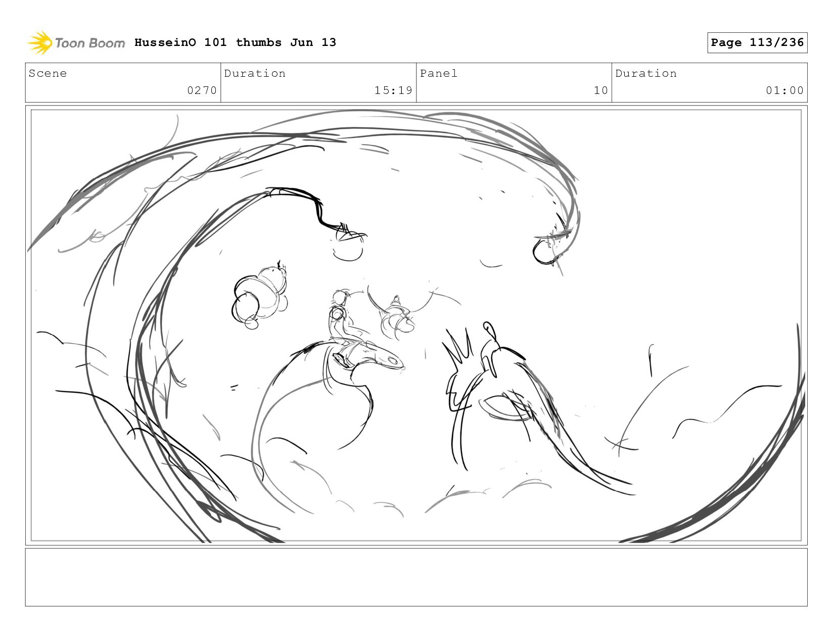
Task: Click the Toon Boom logo
Action: (76, 43)
